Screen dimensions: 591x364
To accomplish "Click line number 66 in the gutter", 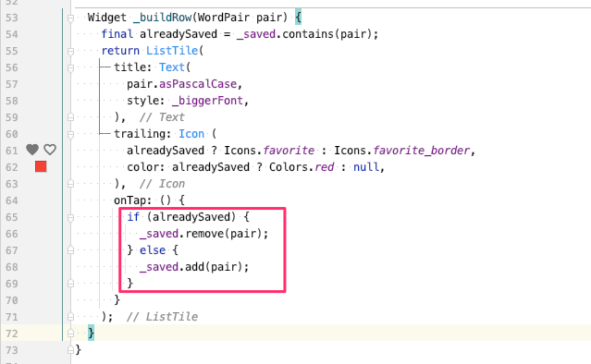I will click(12, 234).
